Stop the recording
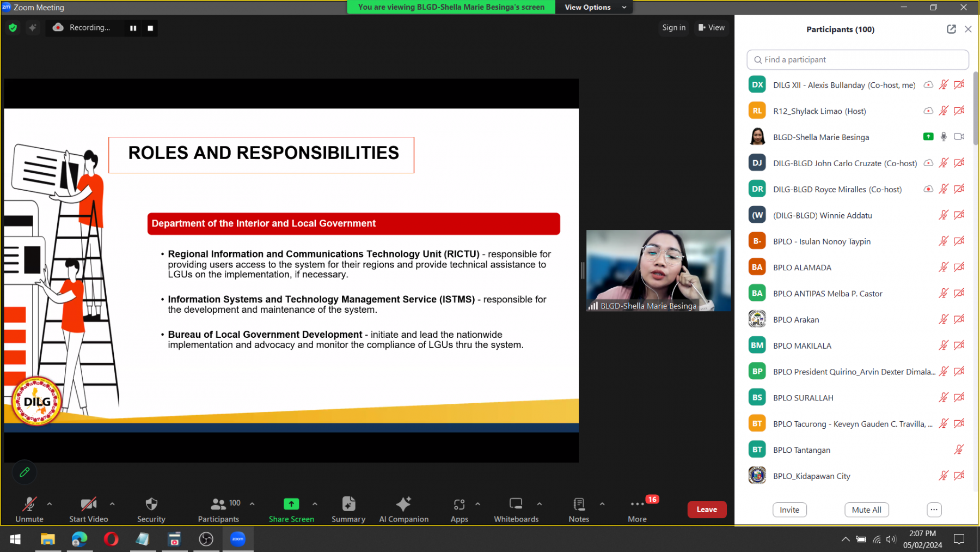Viewport: 980px width, 552px height. point(150,28)
